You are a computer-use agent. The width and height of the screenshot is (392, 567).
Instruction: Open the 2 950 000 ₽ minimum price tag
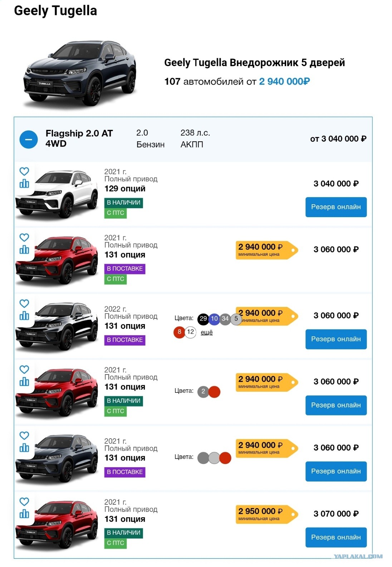[x=266, y=514]
